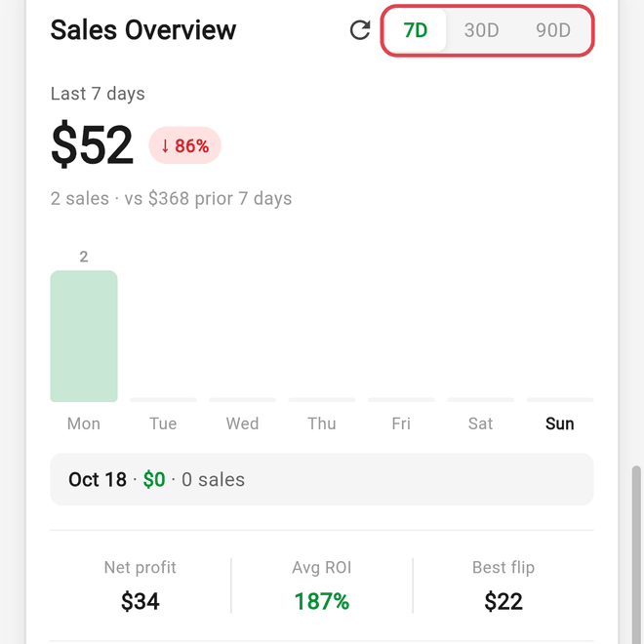Click the '2' count above Mon bar
Viewport: 644px width, 644px height.
84,257
